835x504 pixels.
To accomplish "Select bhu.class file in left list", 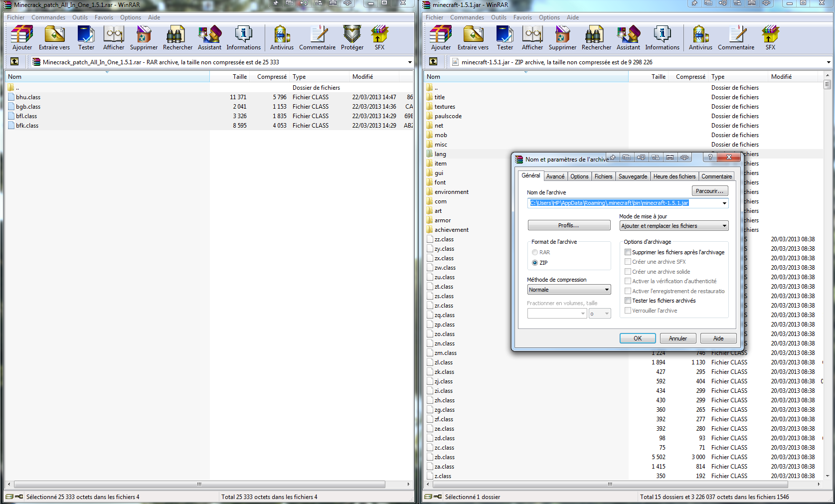I will coord(28,97).
